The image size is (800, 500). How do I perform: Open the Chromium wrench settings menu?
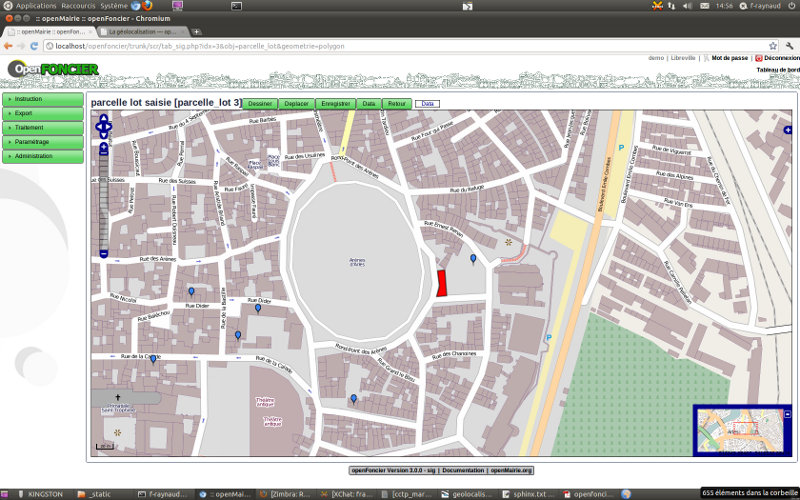[x=790, y=46]
